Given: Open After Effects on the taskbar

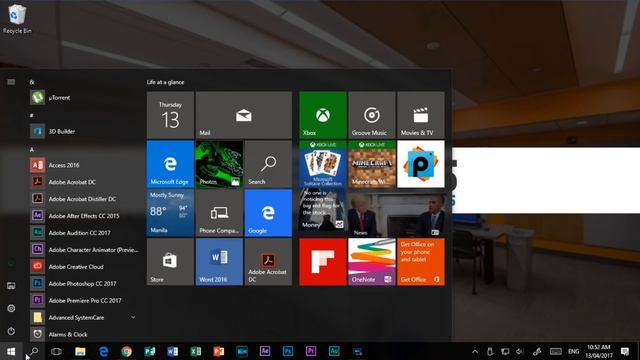Looking at the screenshot, I should click(264, 351).
